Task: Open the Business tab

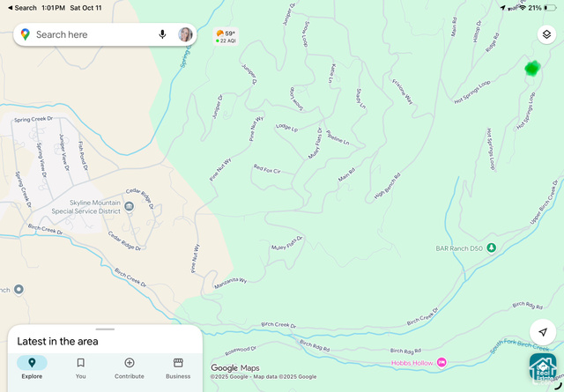Action: pyautogui.click(x=178, y=367)
